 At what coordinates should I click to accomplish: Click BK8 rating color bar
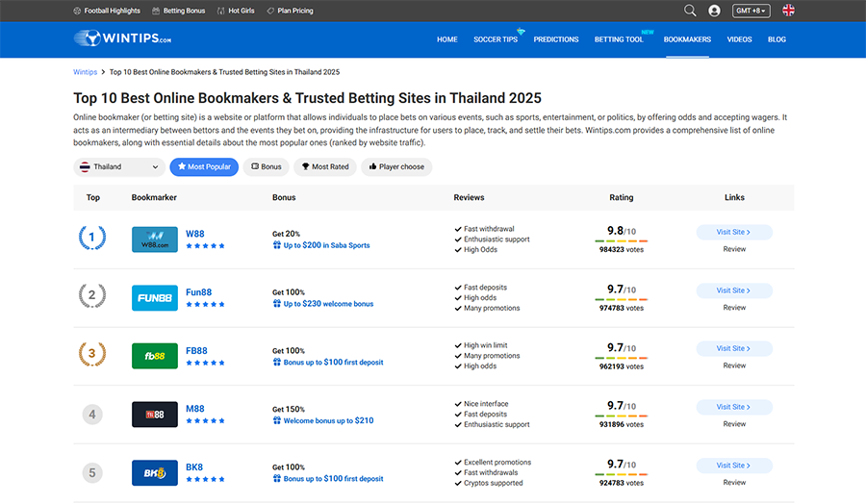[x=622, y=474]
